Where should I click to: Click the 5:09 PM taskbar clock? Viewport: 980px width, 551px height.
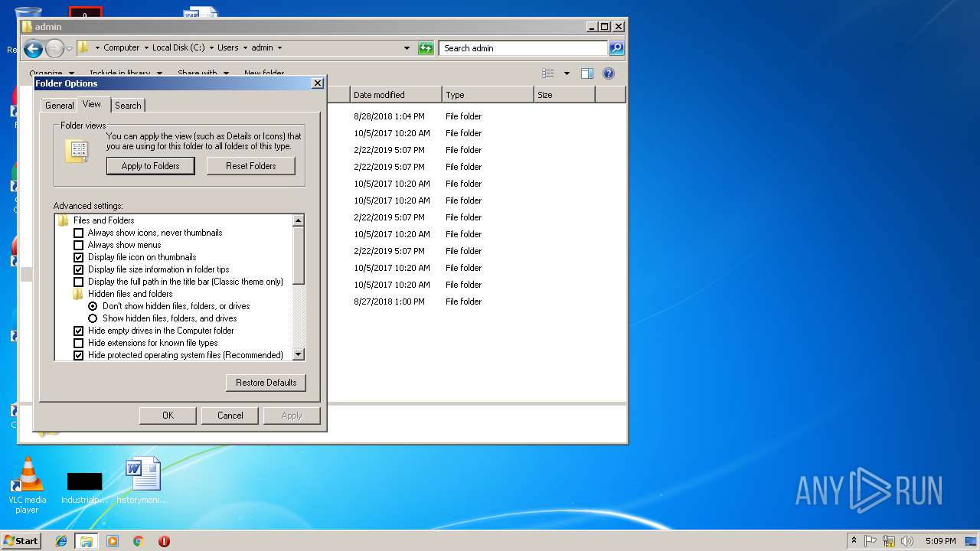[940, 541]
